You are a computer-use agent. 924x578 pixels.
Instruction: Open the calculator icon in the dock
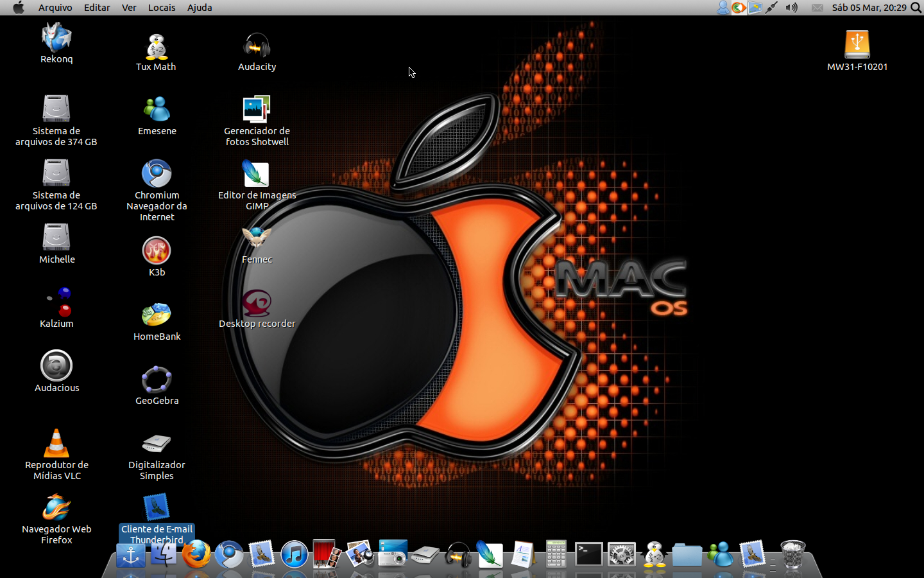click(556, 554)
